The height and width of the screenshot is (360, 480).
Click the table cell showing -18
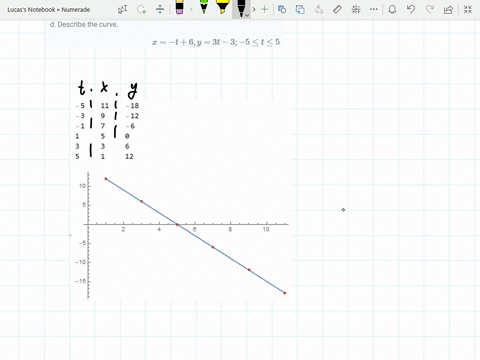click(x=132, y=106)
